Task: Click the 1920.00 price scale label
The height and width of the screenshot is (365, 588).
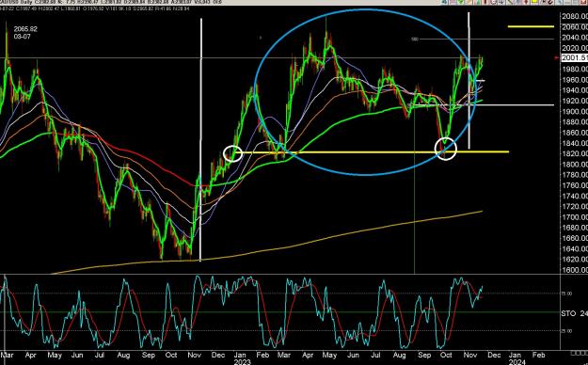Action: (x=574, y=101)
